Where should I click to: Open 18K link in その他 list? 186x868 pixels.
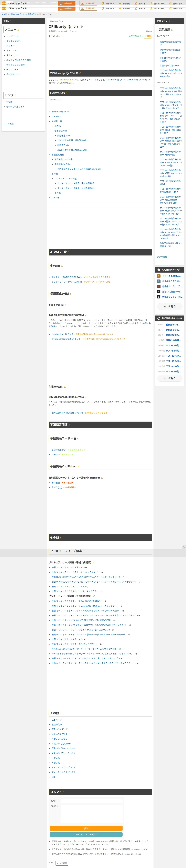pos(54,777)
